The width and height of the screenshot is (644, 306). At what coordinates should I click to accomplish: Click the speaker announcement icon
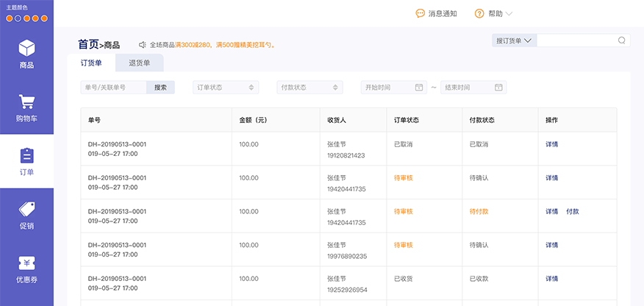click(142, 45)
